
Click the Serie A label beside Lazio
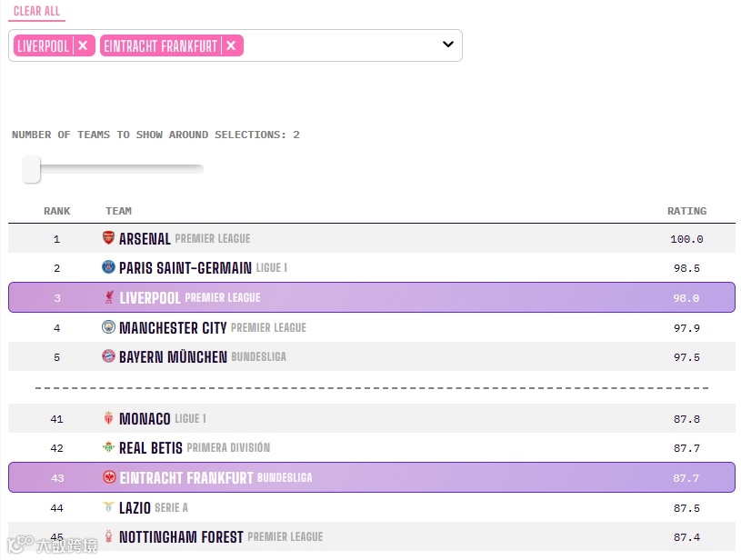[x=171, y=508]
